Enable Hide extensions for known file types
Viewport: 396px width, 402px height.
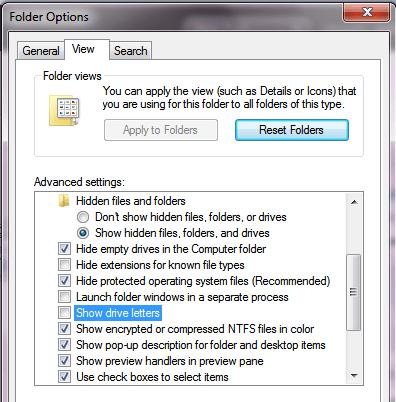coord(64,265)
